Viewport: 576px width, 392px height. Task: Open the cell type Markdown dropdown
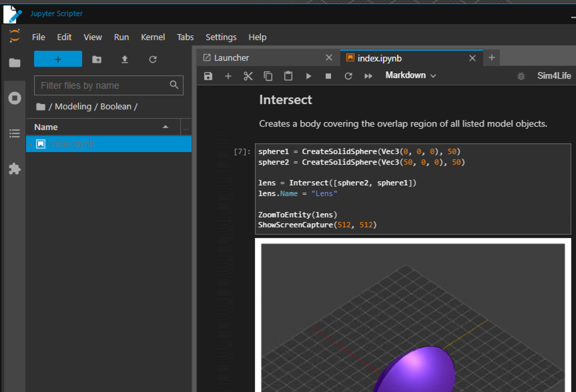pos(410,75)
